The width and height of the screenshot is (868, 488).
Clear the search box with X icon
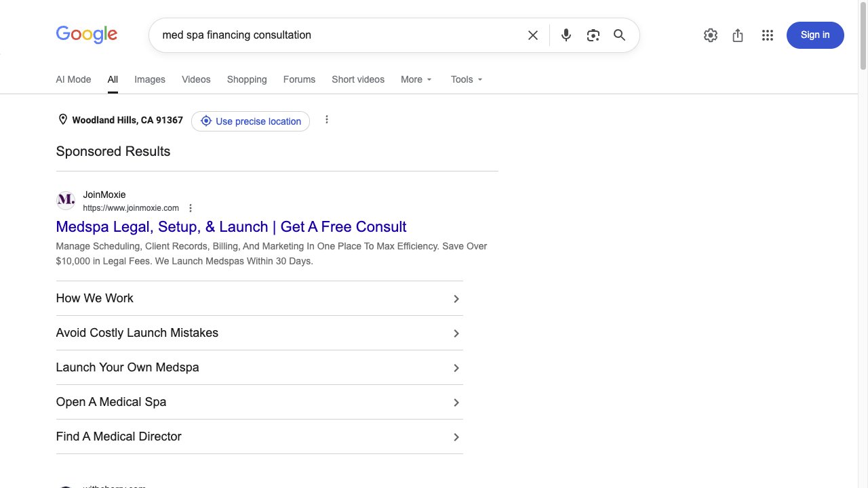[533, 35]
